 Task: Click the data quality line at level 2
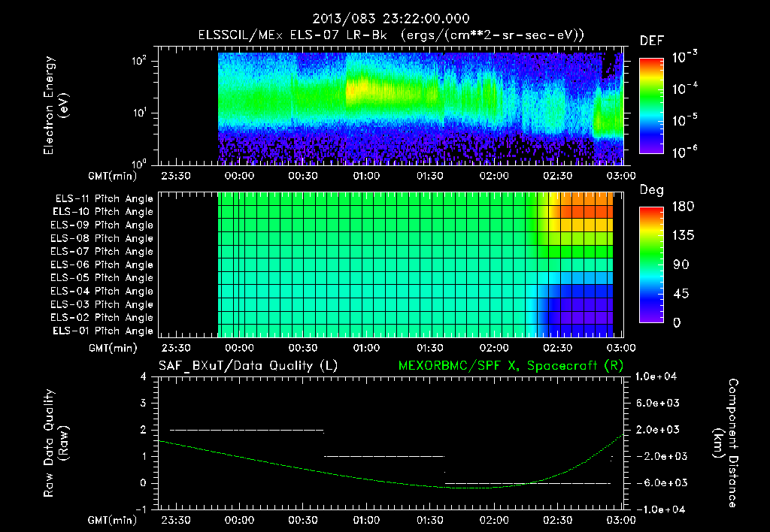(x=247, y=431)
